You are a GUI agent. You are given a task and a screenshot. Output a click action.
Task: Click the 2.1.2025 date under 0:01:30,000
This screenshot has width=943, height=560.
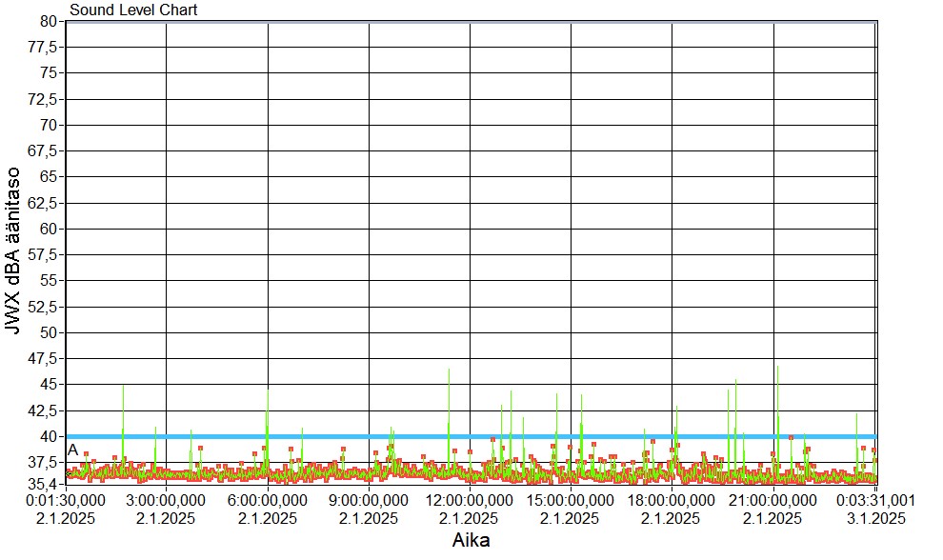pos(66,518)
